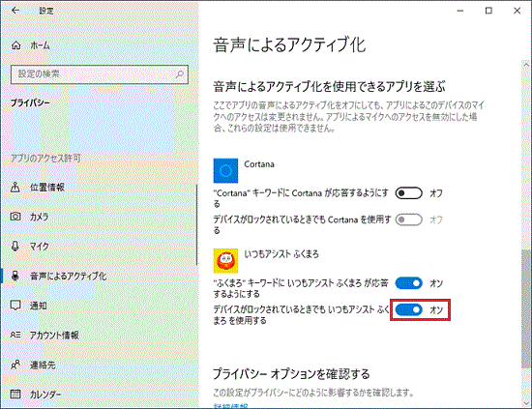
Task: Open 位置情報 settings page
Action: [x=47, y=188]
